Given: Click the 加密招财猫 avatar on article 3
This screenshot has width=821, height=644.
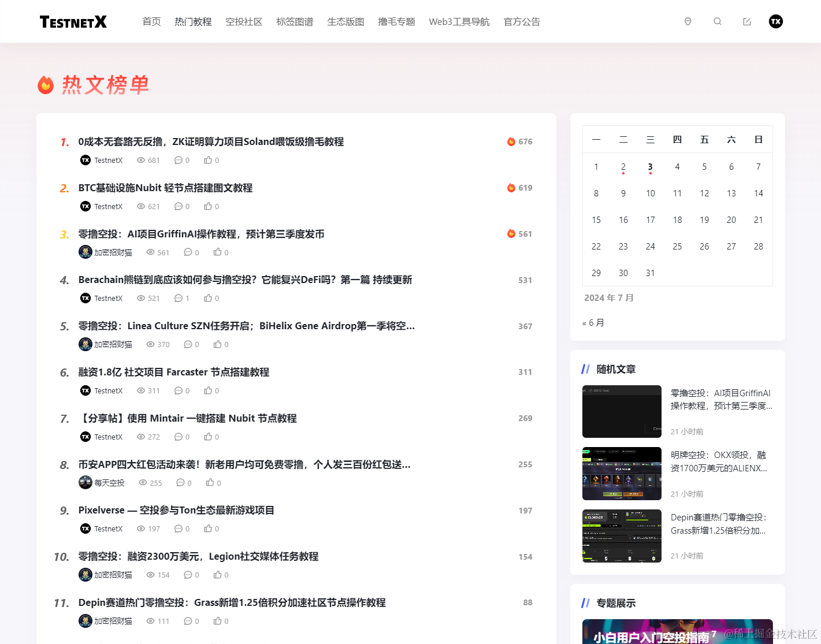Looking at the screenshot, I should [86, 252].
